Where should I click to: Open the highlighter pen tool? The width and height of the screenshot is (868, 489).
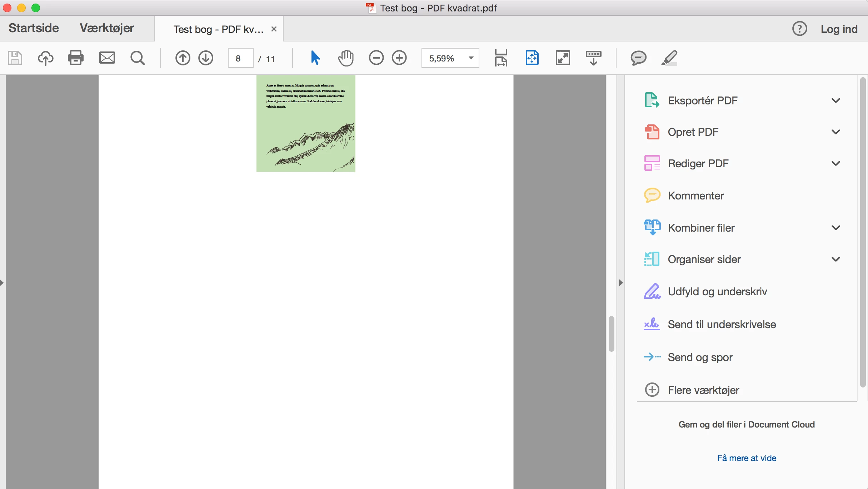tap(669, 58)
